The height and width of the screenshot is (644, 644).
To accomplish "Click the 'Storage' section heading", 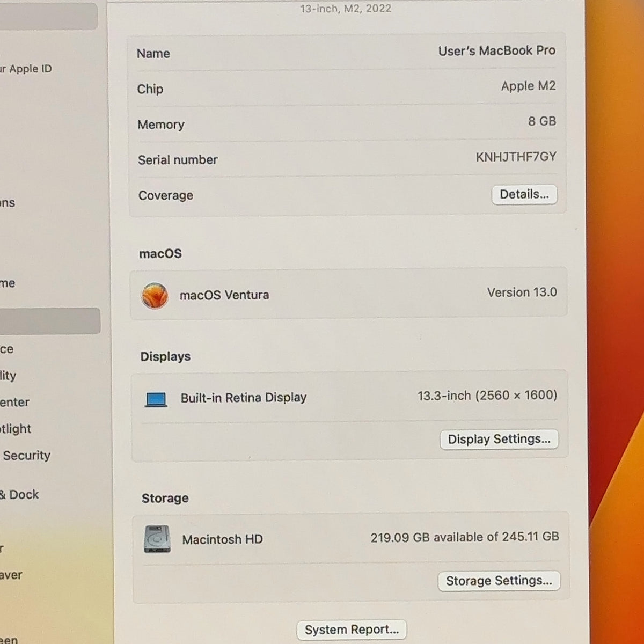I will [165, 498].
